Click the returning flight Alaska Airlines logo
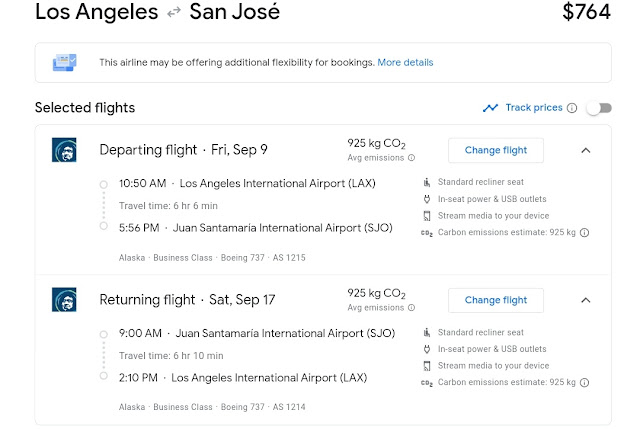This screenshot has width=640, height=429. pyautogui.click(x=64, y=299)
